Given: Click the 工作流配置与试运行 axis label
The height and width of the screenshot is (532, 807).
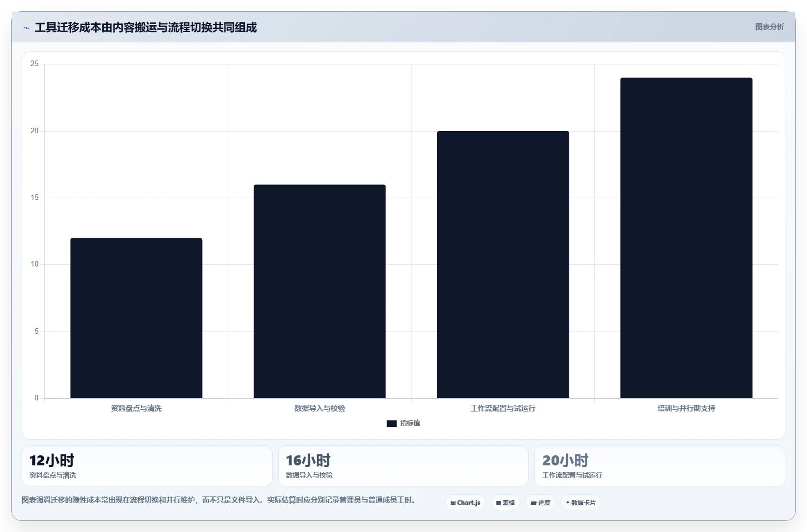Looking at the screenshot, I should [503, 408].
